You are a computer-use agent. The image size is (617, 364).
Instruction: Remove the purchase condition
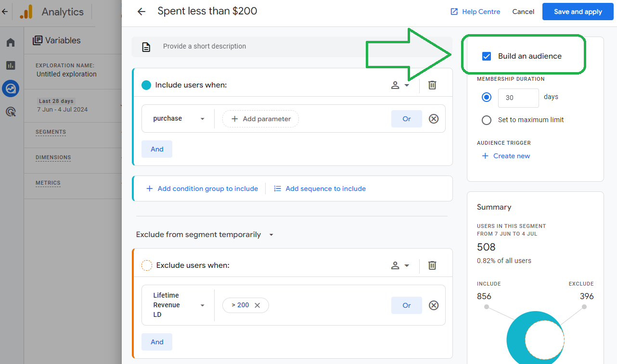[434, 119]
